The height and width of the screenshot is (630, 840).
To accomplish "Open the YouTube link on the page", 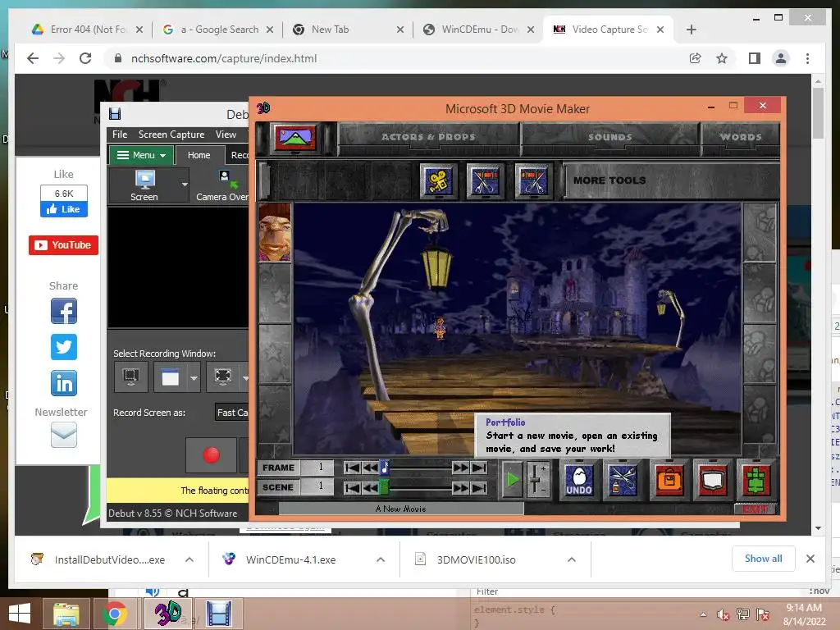I will [63, 245].
